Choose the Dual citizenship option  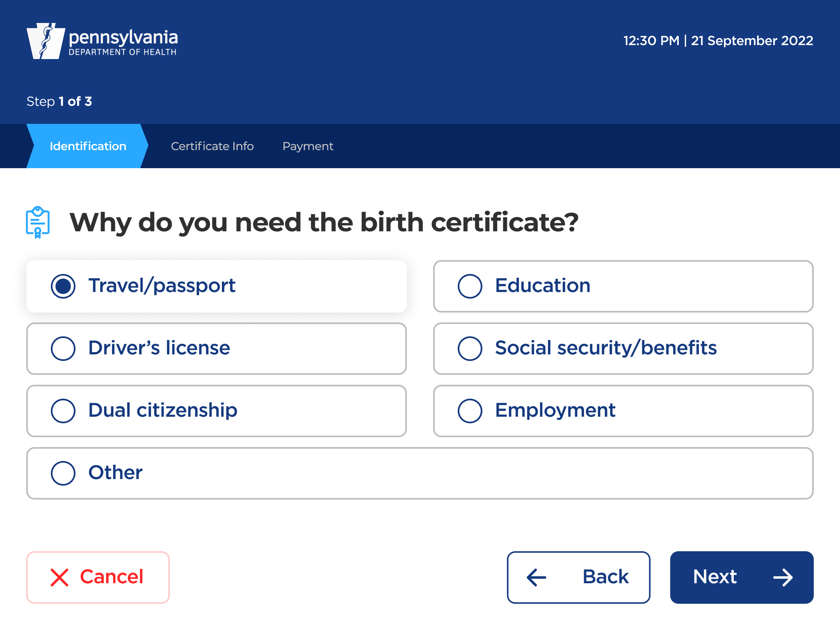click(63, 411)
